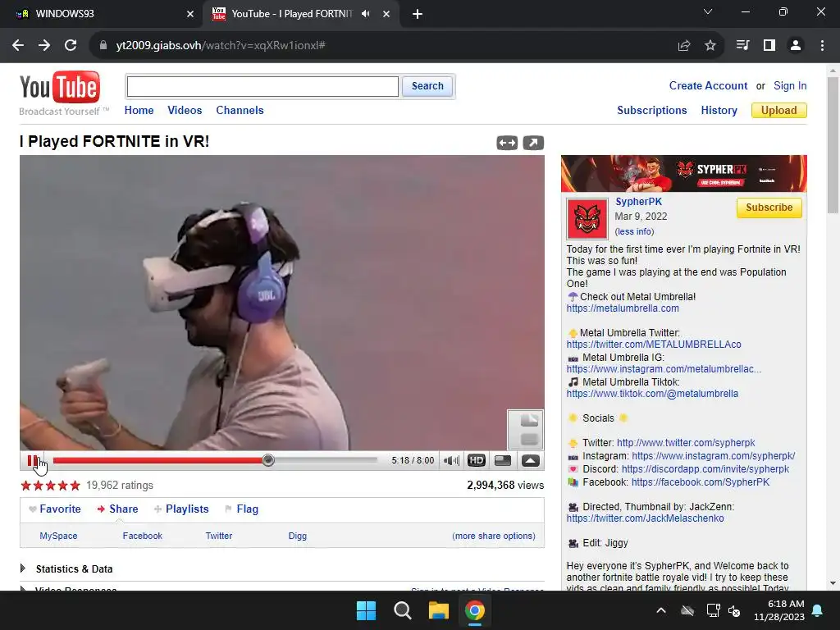The width and height of the screenshot is (840, 630).
Task: Bookmark this page with the star icon
Action: click(x=710, y=46)
